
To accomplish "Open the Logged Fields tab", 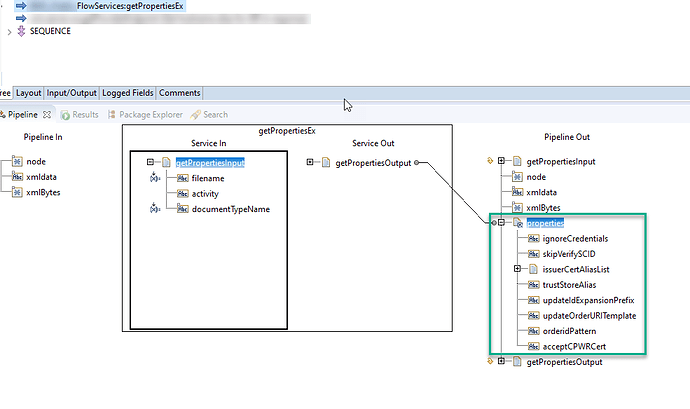I will pos(128,93).
